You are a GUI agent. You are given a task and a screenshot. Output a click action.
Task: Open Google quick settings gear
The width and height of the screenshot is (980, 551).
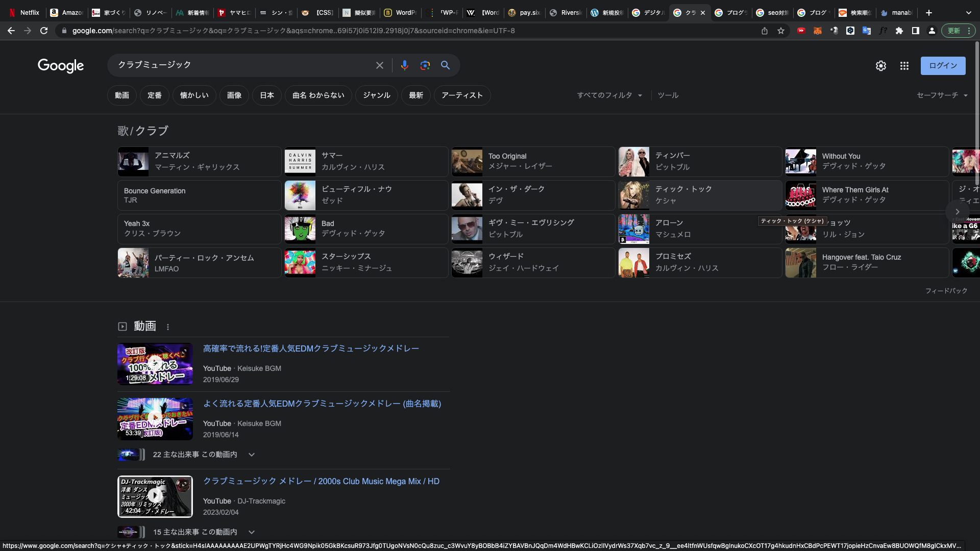pos(881,66)
